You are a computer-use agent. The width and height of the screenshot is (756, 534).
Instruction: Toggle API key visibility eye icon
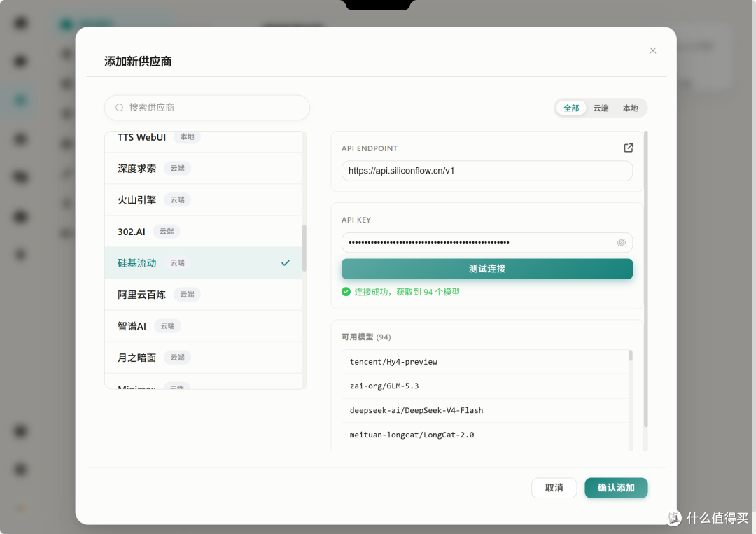621,242
